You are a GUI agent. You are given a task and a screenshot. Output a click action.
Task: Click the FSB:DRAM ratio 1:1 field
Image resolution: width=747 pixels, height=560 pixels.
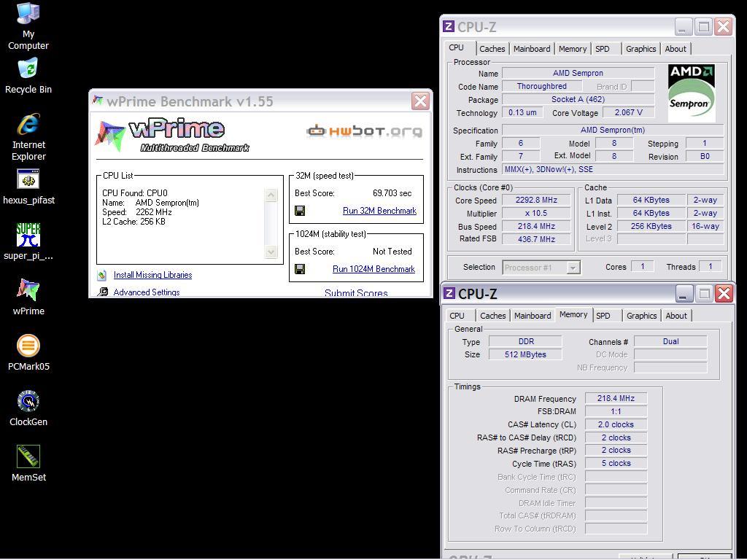click(x=616, y=411)
